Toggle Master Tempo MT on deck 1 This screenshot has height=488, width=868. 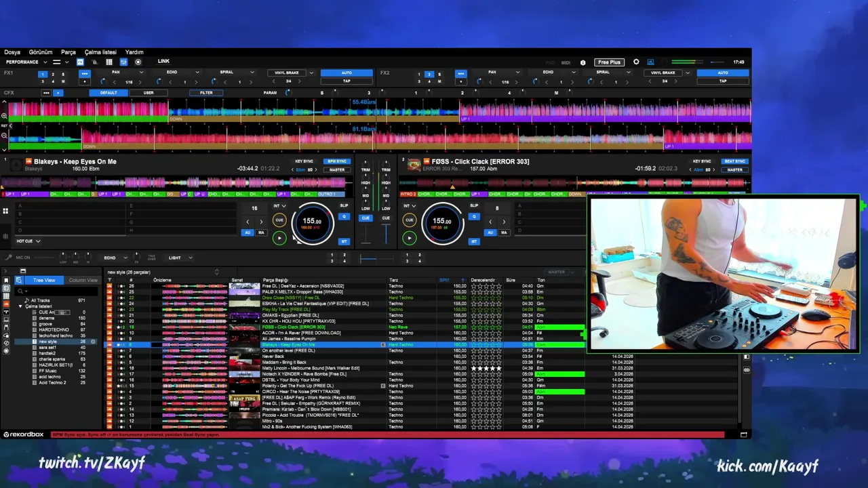click(344, 241)
